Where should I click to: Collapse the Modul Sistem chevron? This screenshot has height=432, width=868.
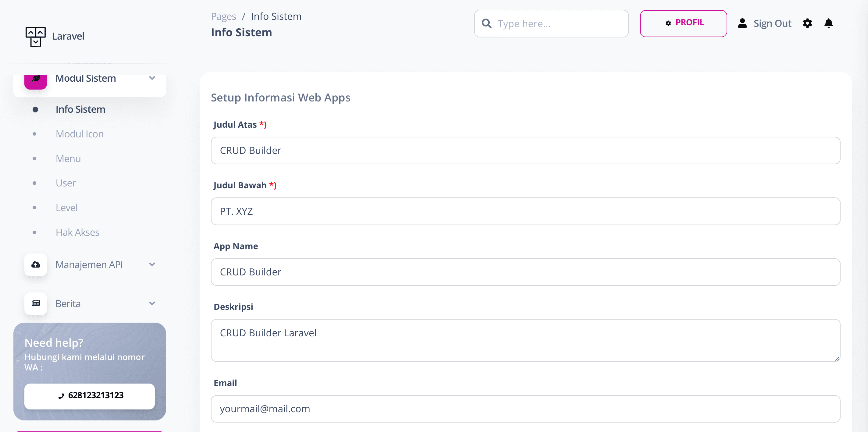(x=152, y=78)
